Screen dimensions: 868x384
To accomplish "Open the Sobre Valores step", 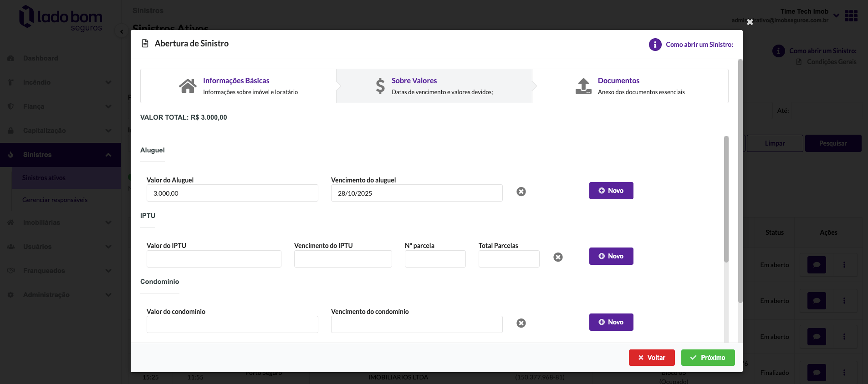I will click(x=434, y=86).
